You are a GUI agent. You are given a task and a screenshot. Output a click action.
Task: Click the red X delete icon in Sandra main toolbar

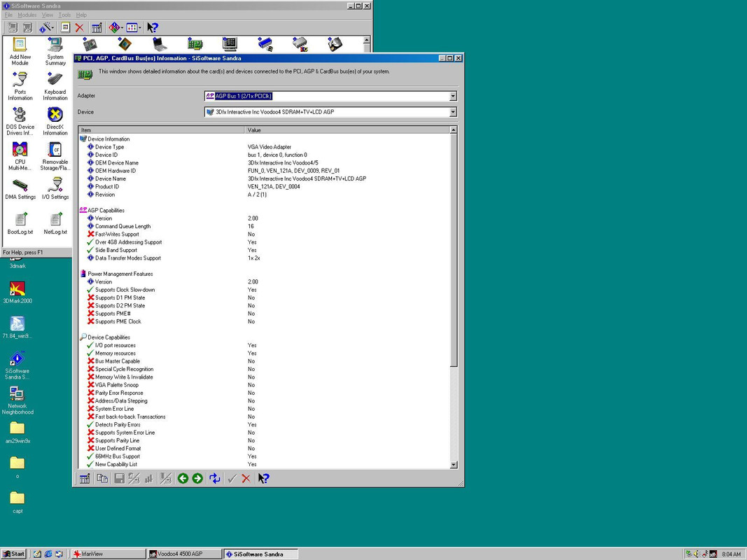(x=80, y=28)
